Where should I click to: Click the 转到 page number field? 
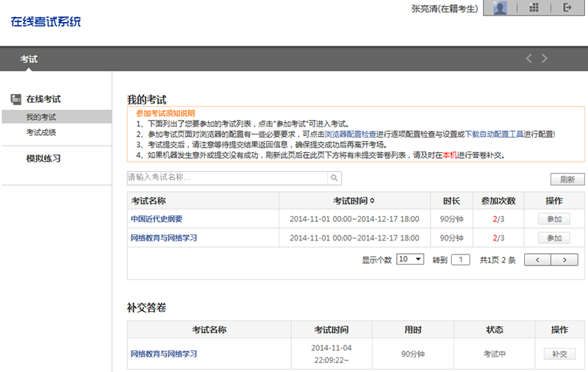[x=460, y=260]
